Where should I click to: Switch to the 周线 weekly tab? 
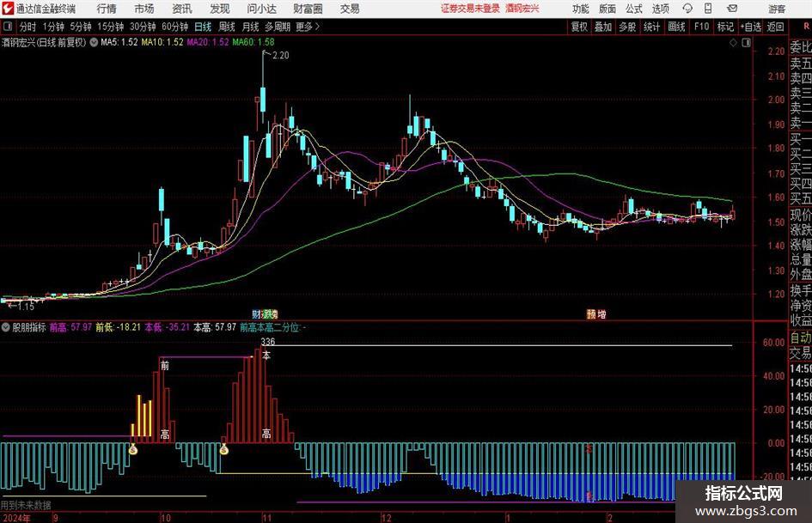[227, 27]
